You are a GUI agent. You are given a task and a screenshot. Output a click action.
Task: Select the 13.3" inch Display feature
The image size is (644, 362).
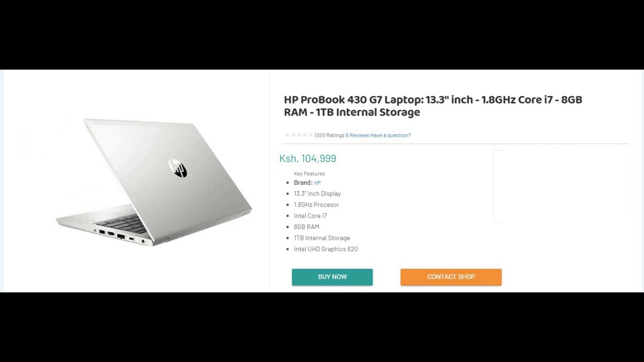(x=317, y=194)
